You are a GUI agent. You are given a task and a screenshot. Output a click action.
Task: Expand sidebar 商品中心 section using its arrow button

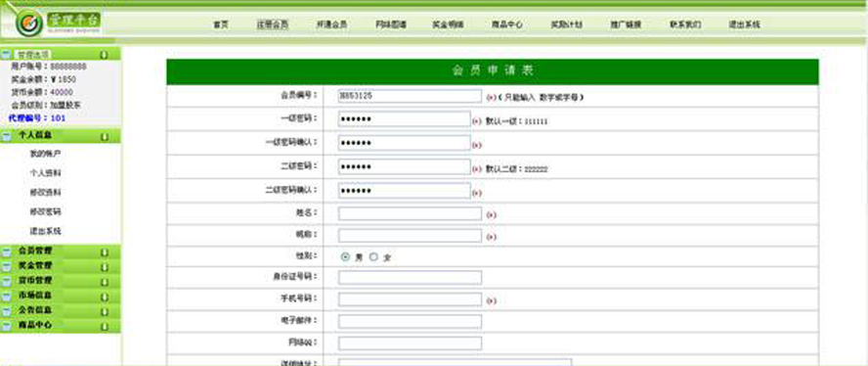coord(104,326)
